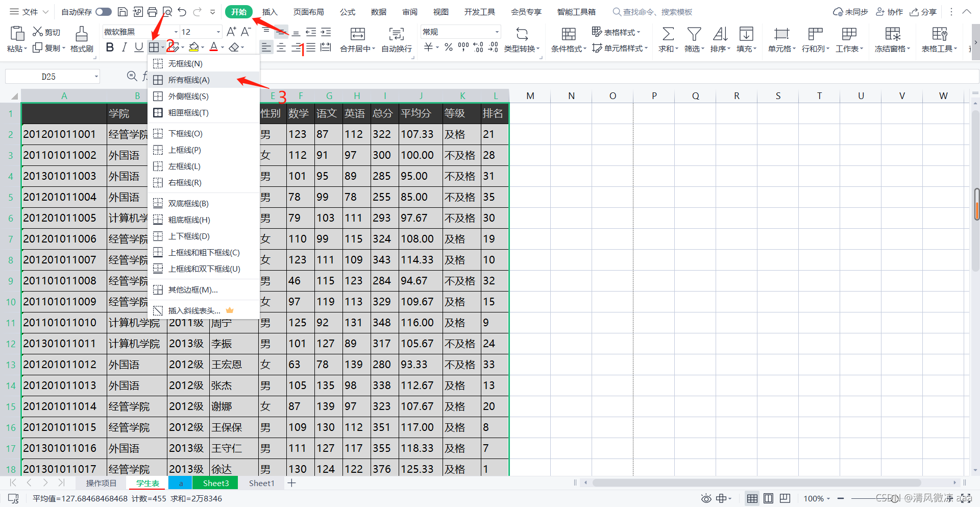Choose 双底框线(B) double bottom border

click(x=204, y=203)
